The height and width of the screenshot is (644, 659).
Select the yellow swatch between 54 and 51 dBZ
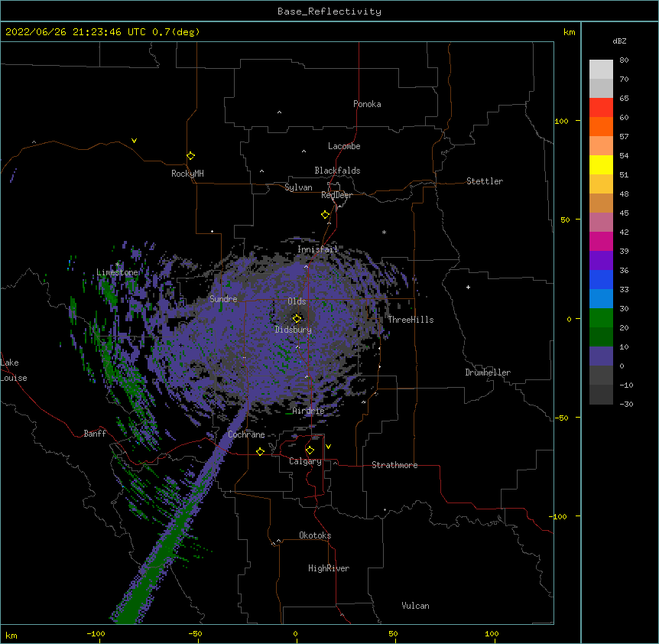click(601, 164)
